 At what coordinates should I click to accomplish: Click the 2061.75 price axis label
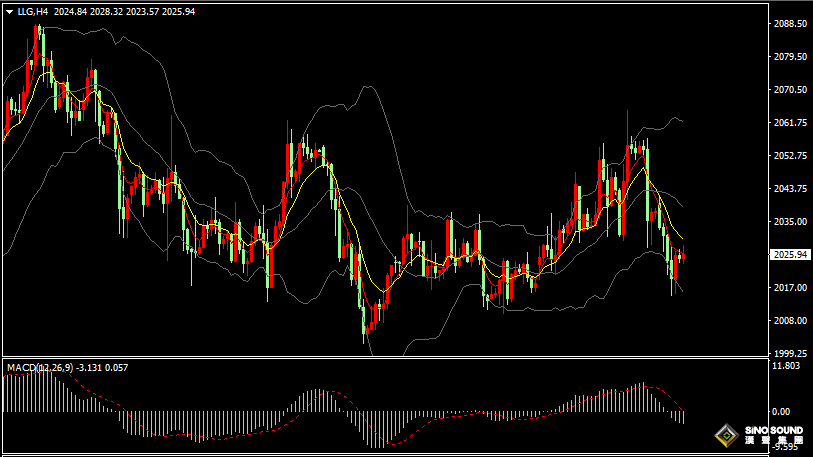coord(791,123)
